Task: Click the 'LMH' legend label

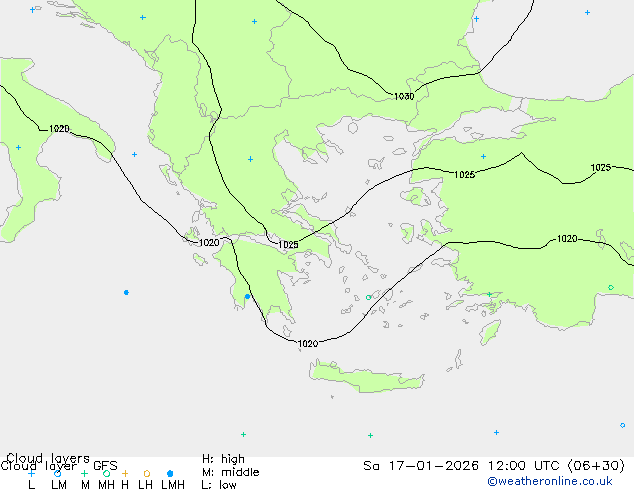Action: [173, 485]
